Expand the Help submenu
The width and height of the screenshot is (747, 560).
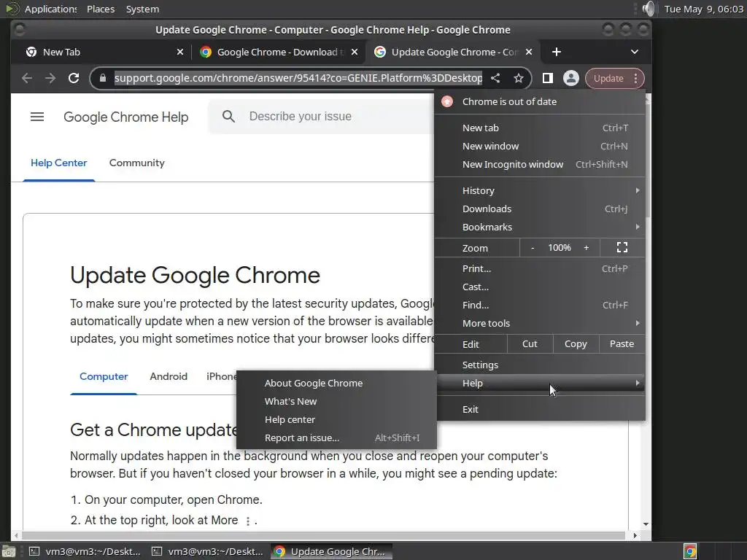click(x=541, y=383)
